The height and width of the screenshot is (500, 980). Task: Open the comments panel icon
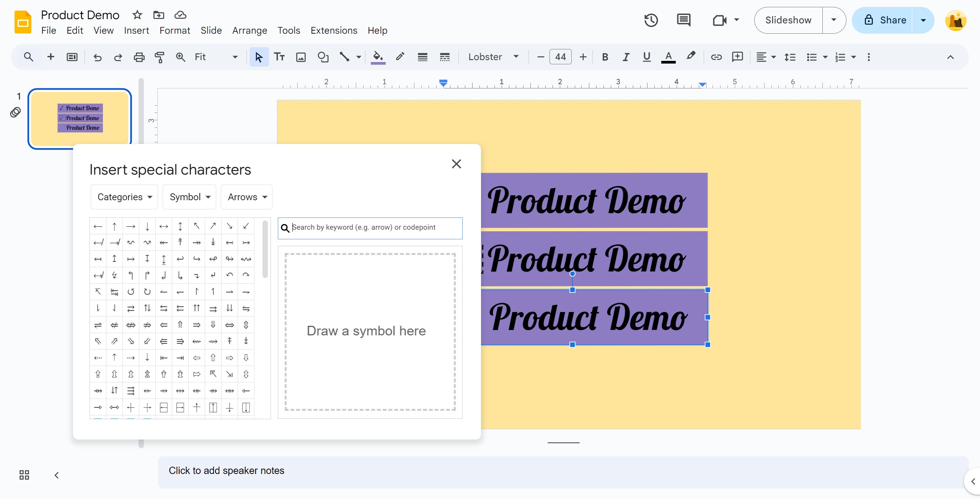tap(683, 20)
